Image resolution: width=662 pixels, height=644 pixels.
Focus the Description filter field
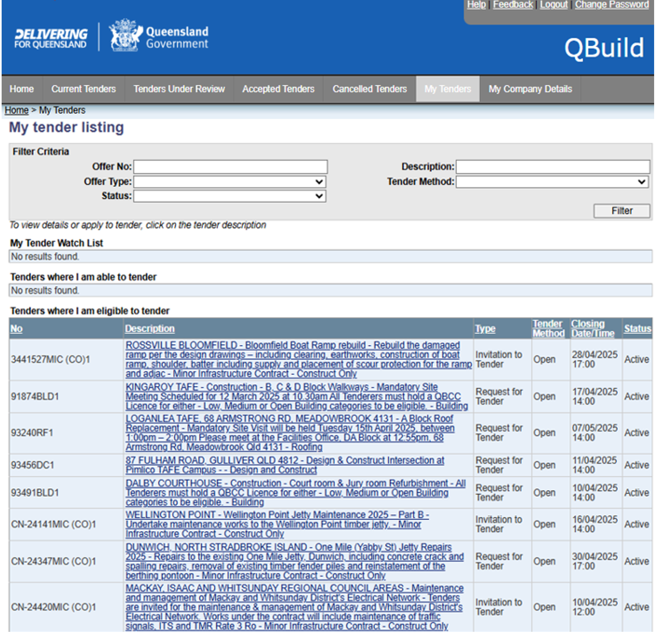pyautogui.click(x=552, y=167)
